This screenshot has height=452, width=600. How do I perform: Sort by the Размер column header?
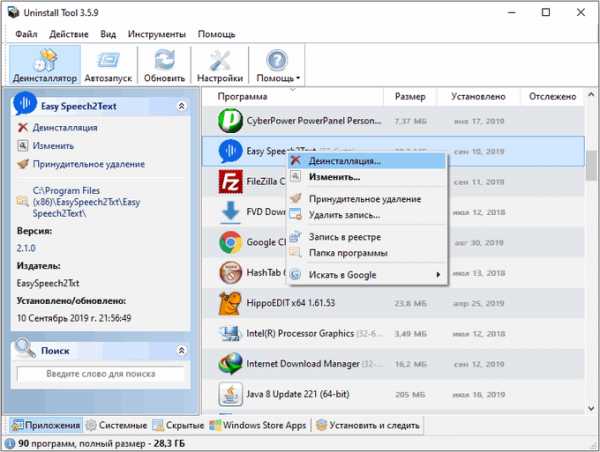[x=410, y=96]
